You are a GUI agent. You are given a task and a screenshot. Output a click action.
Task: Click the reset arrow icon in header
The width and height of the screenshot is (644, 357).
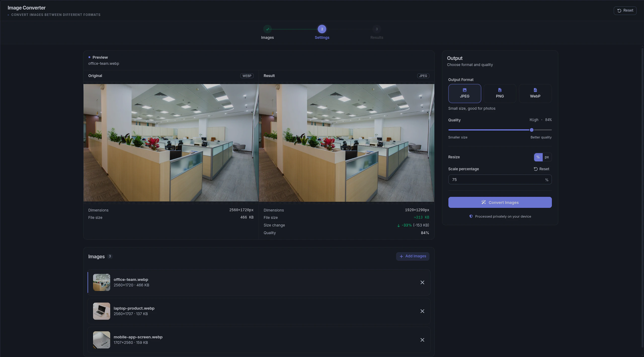click(619, 11)
